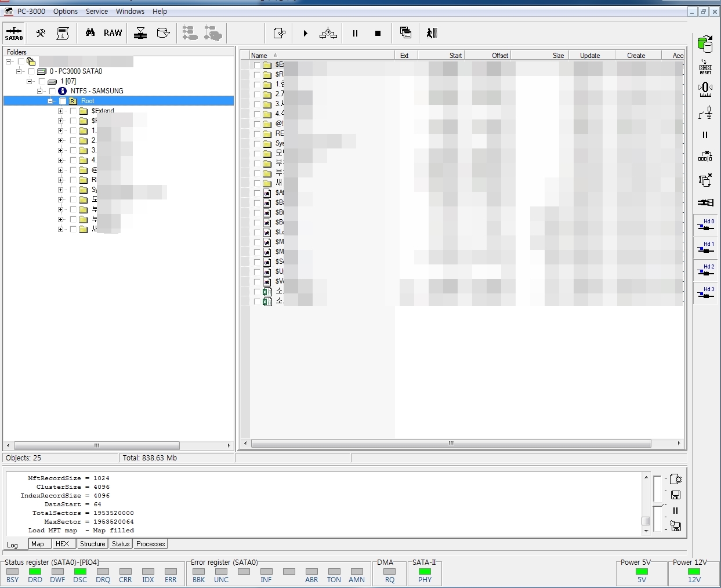Check the box beside NTFS - SAMSUNG
The height and width of the screenshot is (588, 721).
click(52, 91)
